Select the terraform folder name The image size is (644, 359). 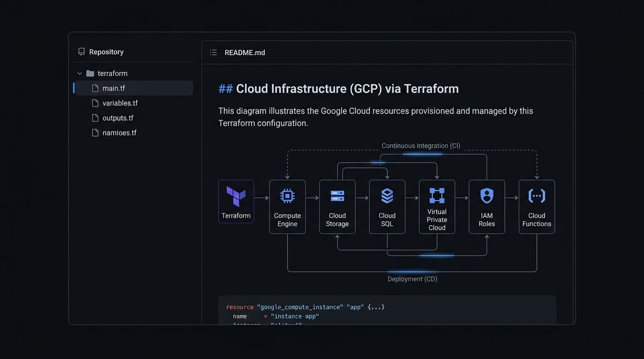[x=112, y=73]
